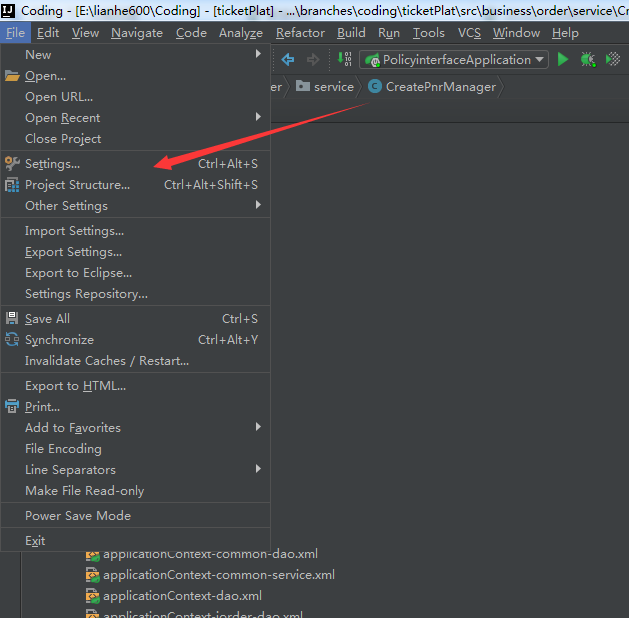Open Settings... from the File menu

click(x=135, y=164)
